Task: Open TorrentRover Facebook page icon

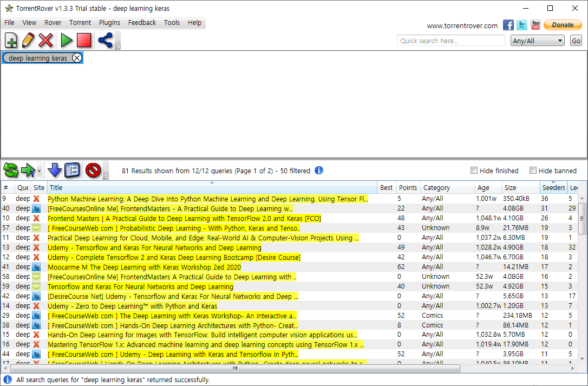Action: coord(508,25)
